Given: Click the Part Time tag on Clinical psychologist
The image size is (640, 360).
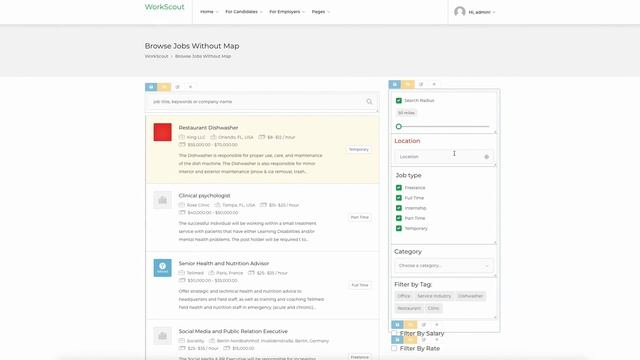Looking at the screenshot, I should (x=360, y=217).
